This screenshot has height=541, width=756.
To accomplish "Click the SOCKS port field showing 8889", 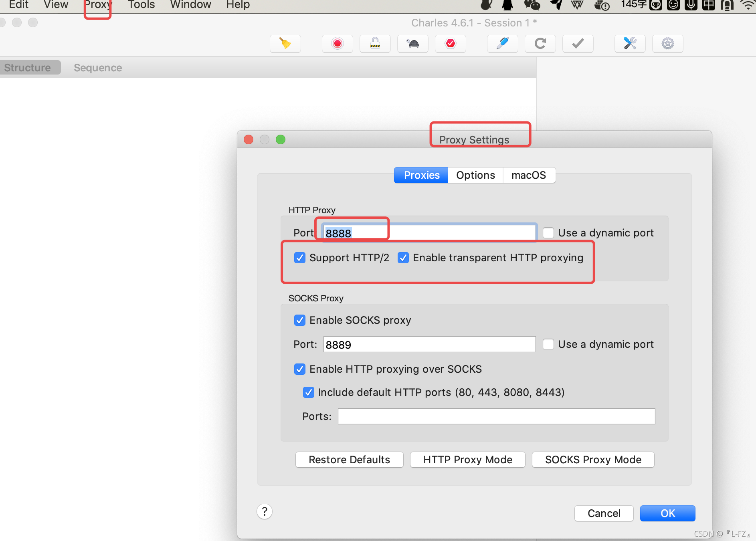I will tap(429, 344).
